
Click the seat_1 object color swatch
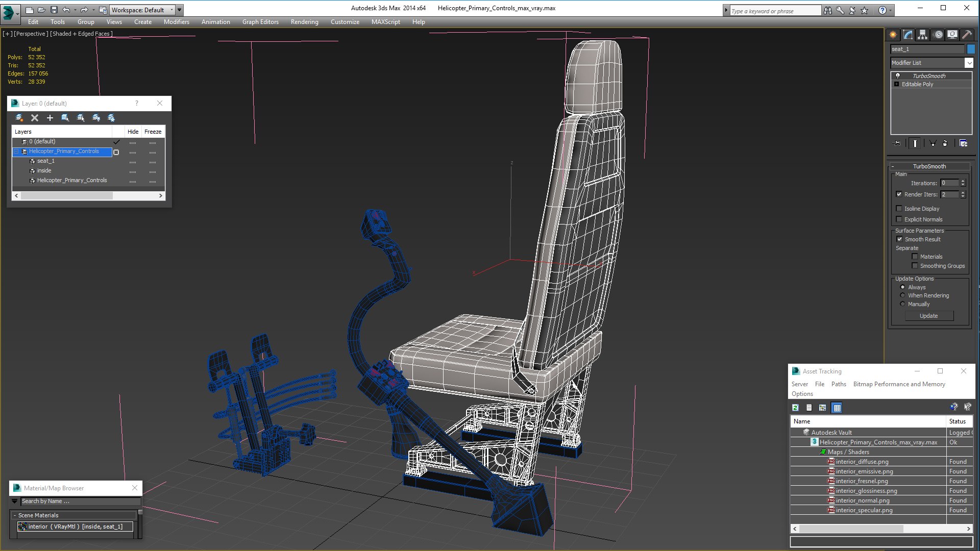971,49
